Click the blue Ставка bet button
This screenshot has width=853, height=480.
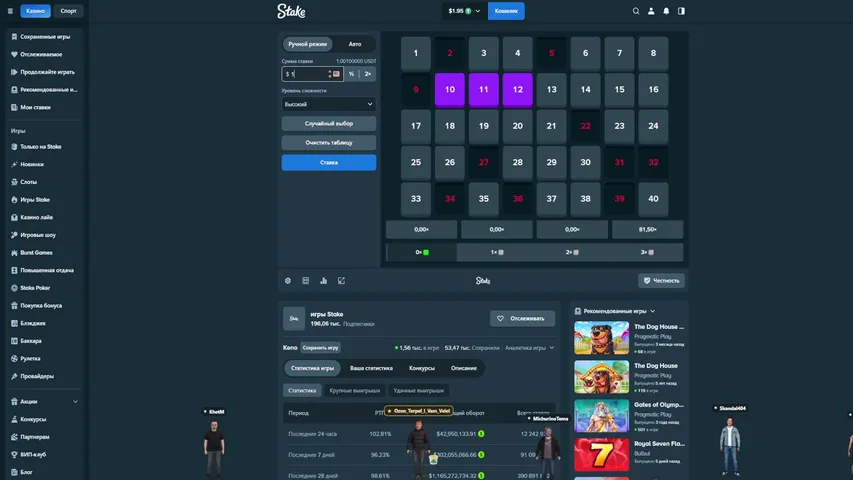329,162
